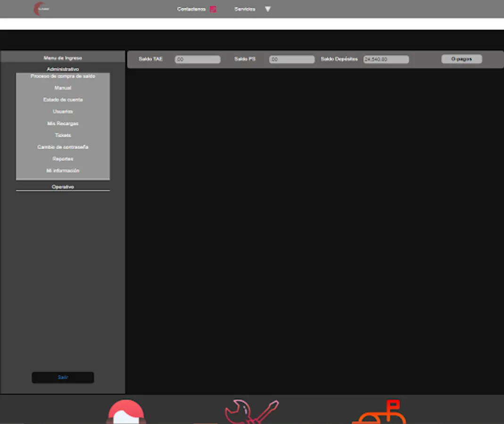This screenshot has height=424, width=504.
Task: Open WhatsApp via the Contactanos icon
Action: point(213,8)
